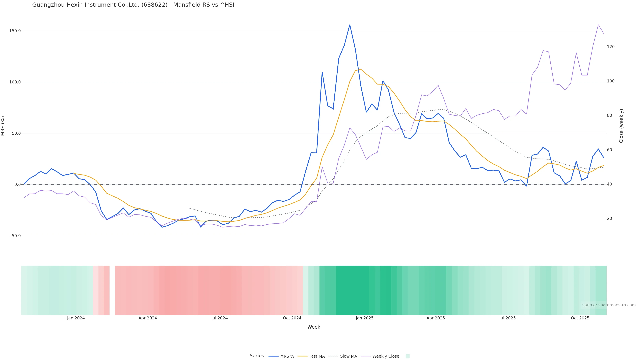Viewport: 644px width, 362px height.
Task: Click the Close (weekly) right axis title
Action: tap(621, 126)
